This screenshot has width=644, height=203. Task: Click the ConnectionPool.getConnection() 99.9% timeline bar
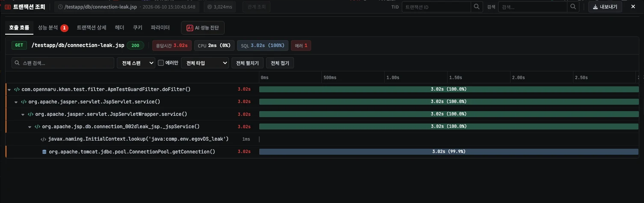click(448, 152)
